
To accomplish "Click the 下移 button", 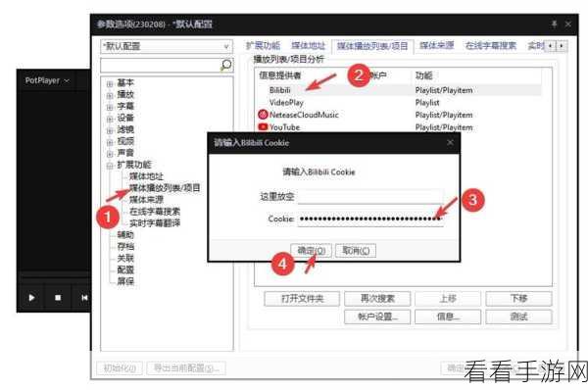I will [x=519, y=299].
